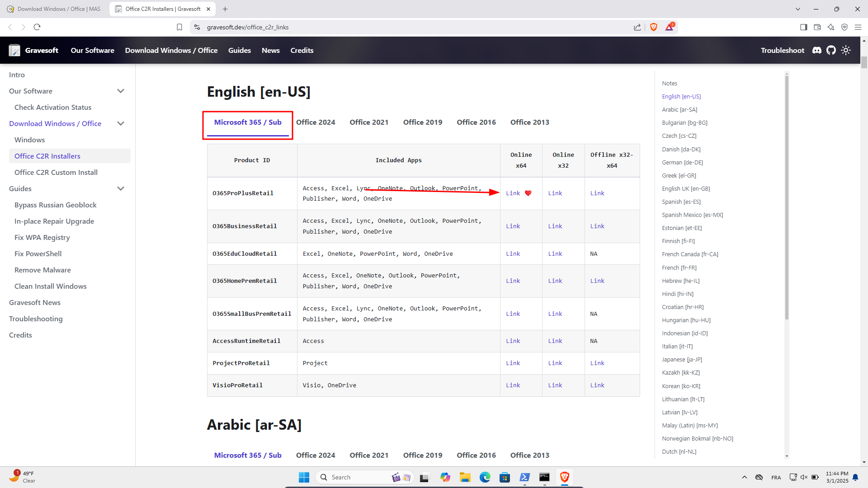This screenshot has width=868, height=488.
Task: Toggle light/dark theme sun icon
Action: [846, 50]
